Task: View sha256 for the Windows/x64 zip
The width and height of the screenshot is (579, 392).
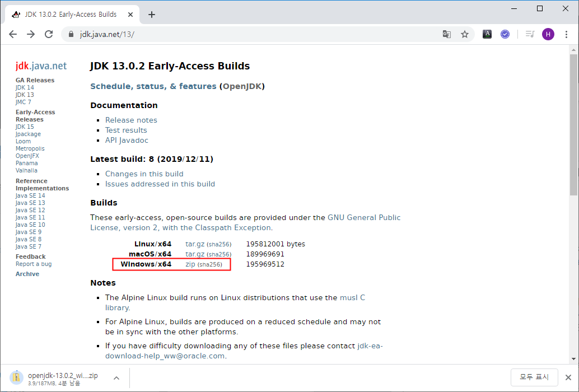Action: (210, 265)
